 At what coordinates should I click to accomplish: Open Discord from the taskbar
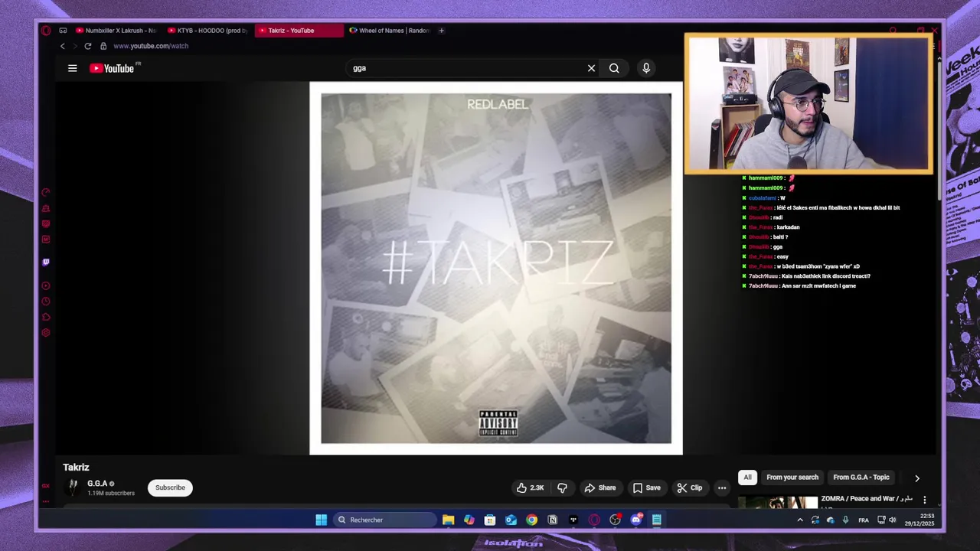point(636,520)
